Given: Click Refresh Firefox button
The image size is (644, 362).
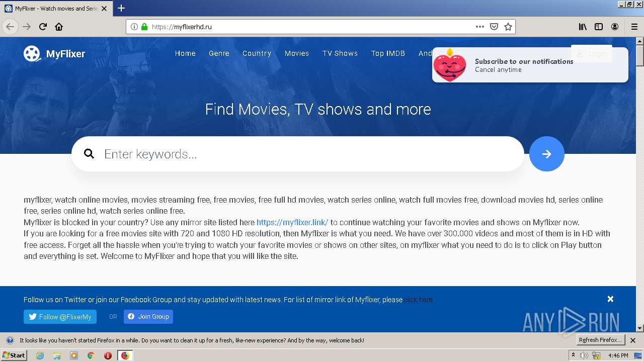Looking at the screenshot, I should pyautogui.click(x=601, y=340).
